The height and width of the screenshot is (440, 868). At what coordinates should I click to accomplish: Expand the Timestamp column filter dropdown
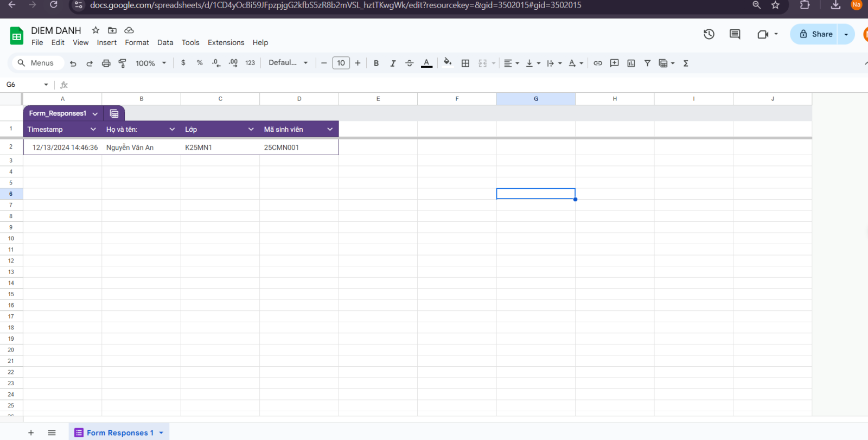coord(93,129)
